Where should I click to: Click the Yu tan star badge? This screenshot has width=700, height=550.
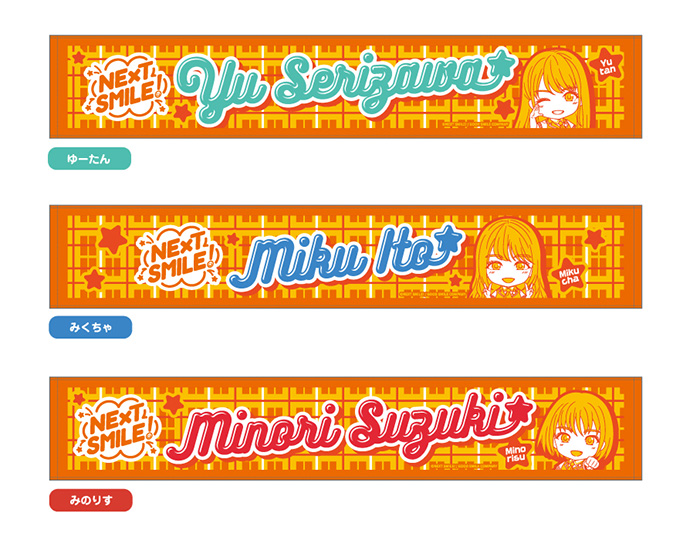click(606, 66)
